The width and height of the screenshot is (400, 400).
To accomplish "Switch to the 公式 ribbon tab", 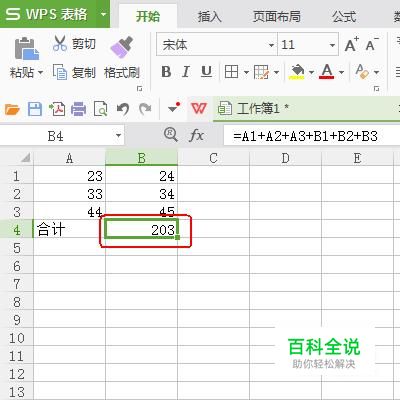I will tap(344, 16).
